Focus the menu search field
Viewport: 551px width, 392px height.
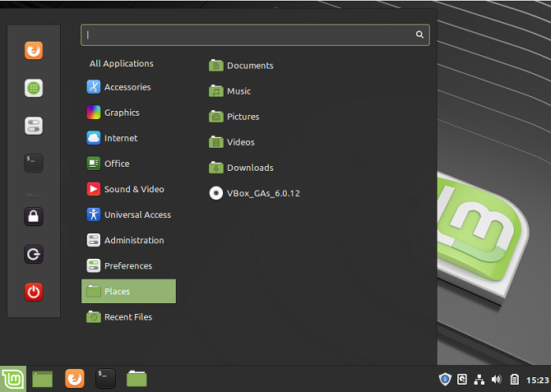click(255, 35)
